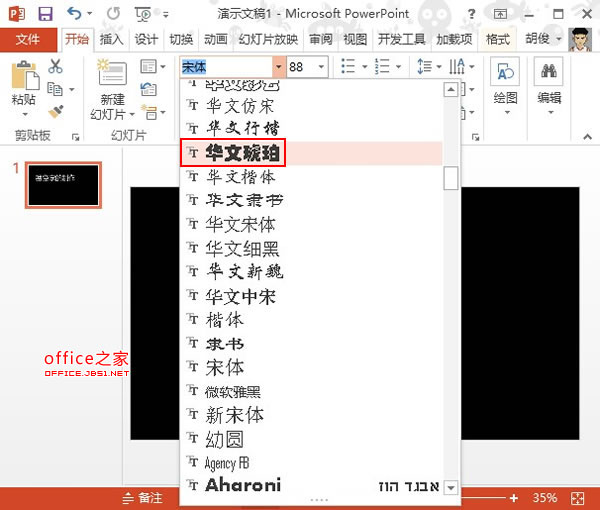Reset the slide layout icon
Image resolution: width=600 pixels, height=510 pixels.
[148, 89]
